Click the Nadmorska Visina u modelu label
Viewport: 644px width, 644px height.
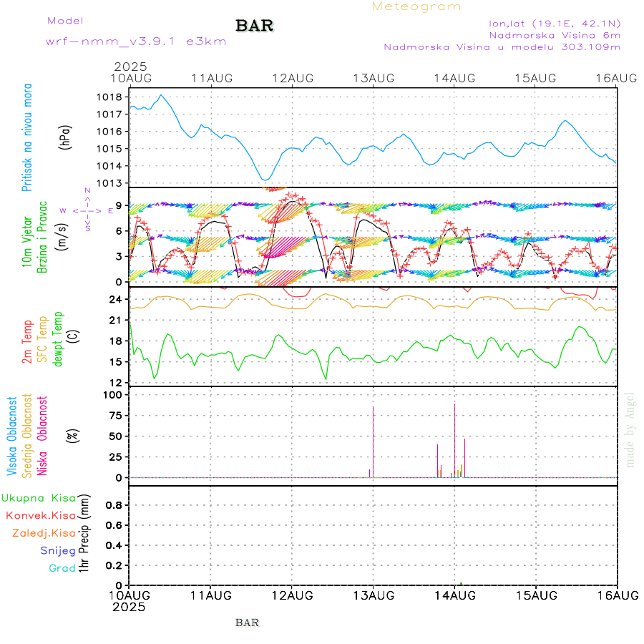click(x=502, y=47)
